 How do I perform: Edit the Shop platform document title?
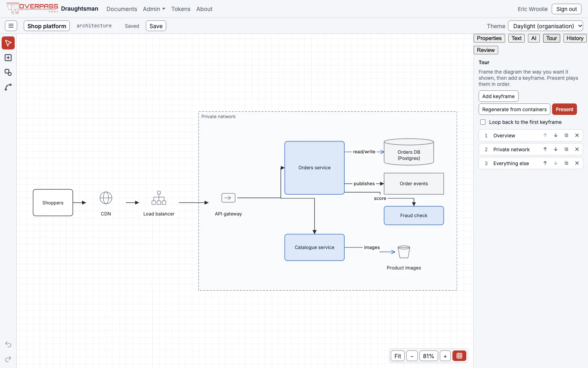click(x=47, y=26)
